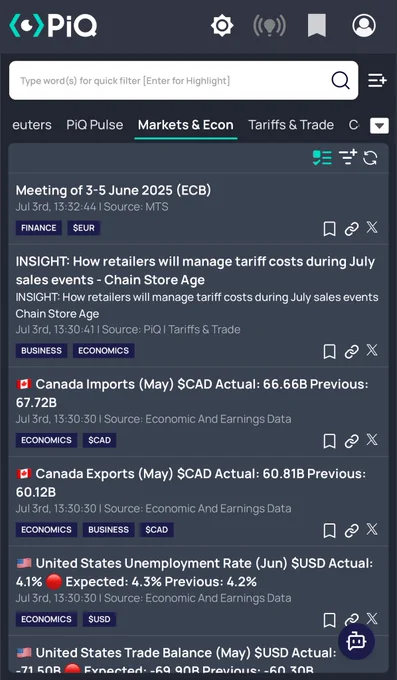Expand the feed tabs dropdown arrow
The image size is (397, 680).
(x=379, y=126)
